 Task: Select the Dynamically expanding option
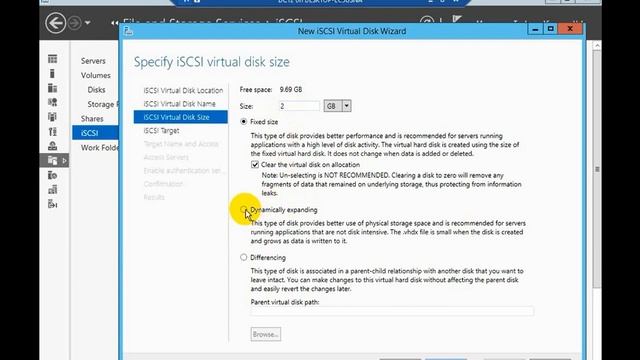coord(244,209)
